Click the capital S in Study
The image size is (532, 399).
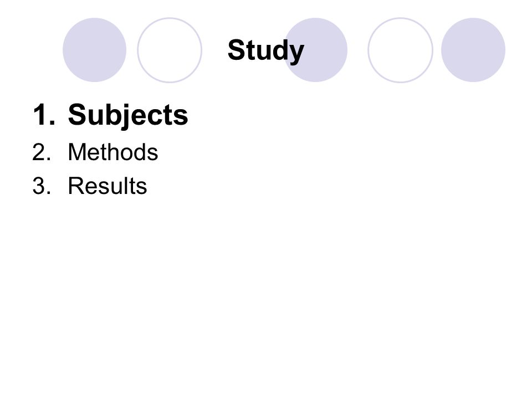[236, 49]
